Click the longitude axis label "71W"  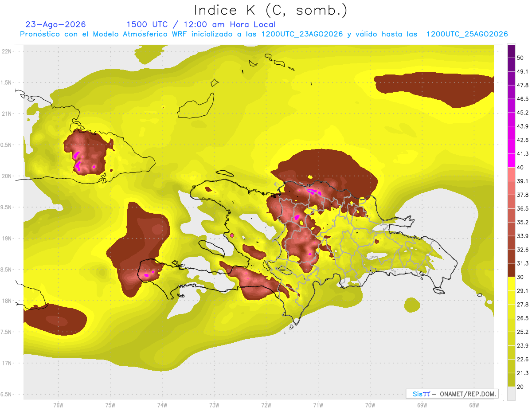tap(318, 405)
